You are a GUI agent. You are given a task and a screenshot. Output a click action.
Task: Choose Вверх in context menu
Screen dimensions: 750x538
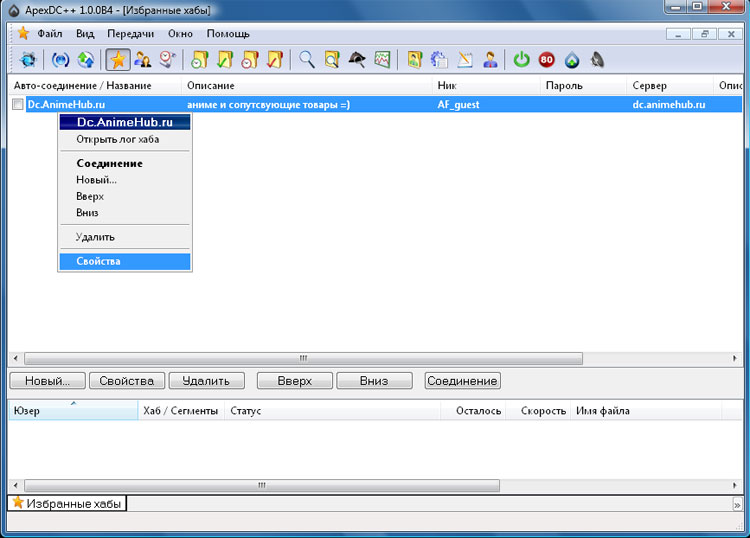[125, 196]
